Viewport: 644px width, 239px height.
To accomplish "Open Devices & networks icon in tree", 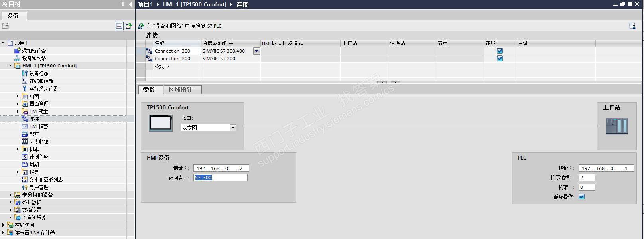I will coord(17,58).
